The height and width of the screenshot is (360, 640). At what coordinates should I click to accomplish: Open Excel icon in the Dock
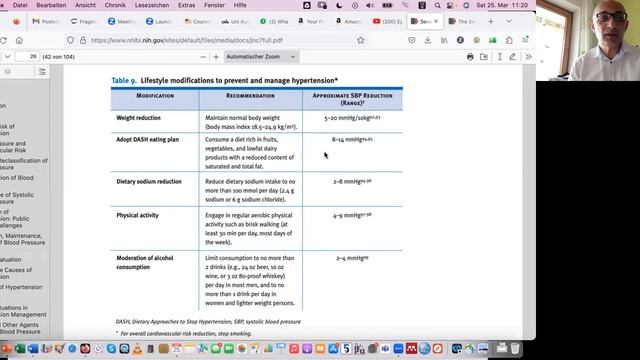coord(20,349)
